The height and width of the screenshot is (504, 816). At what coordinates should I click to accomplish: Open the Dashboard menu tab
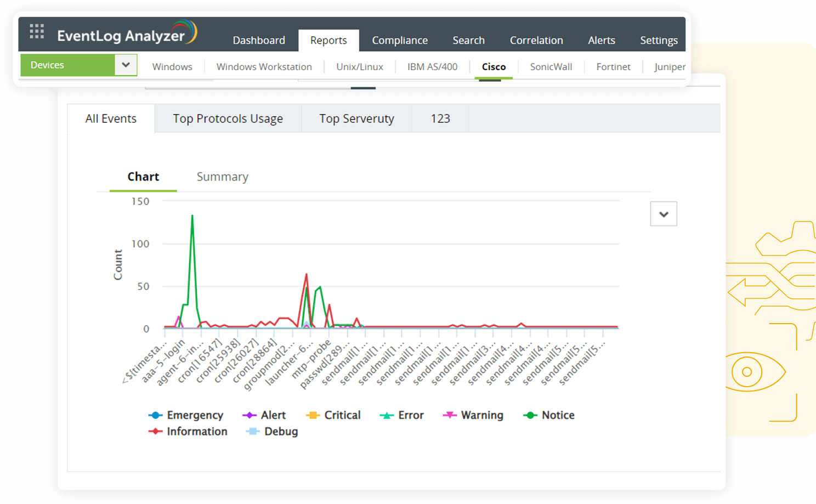click(x=259, y=41)
